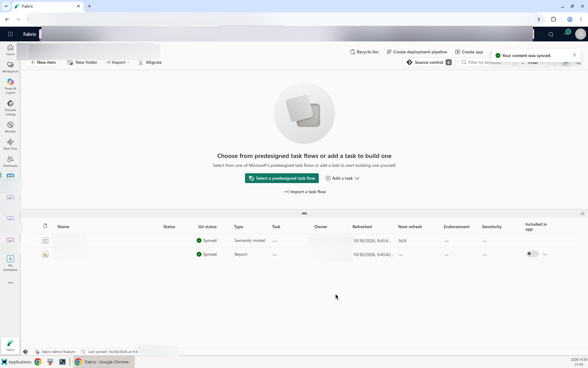Create a New folder

(82, 63)
